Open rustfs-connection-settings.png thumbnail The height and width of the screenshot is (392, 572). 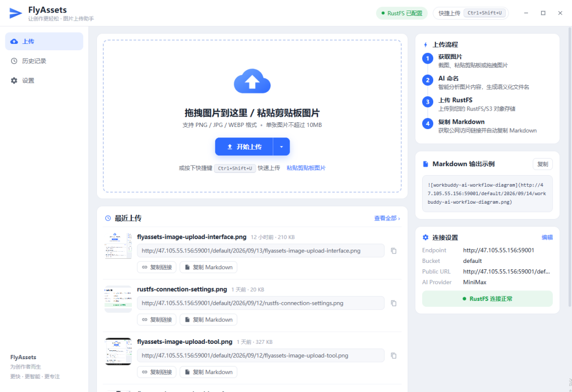click(x=118, y=299)
